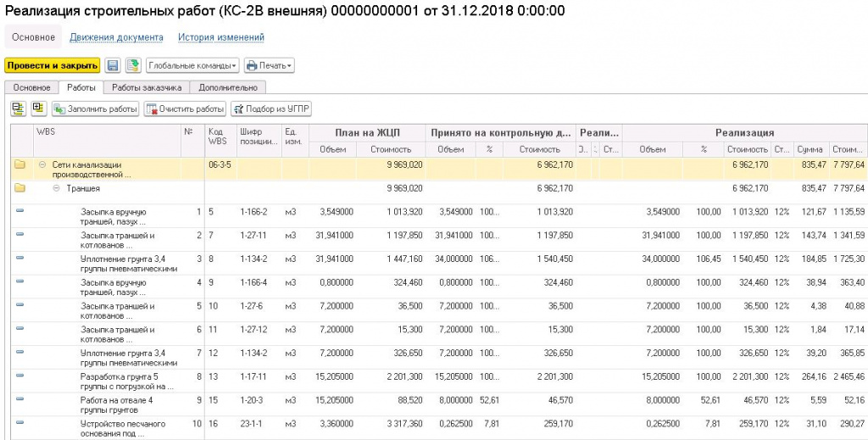Click the blue item icon of row 10
The image size is (868, 440).
pyautogui.click(x=19, y=422)
